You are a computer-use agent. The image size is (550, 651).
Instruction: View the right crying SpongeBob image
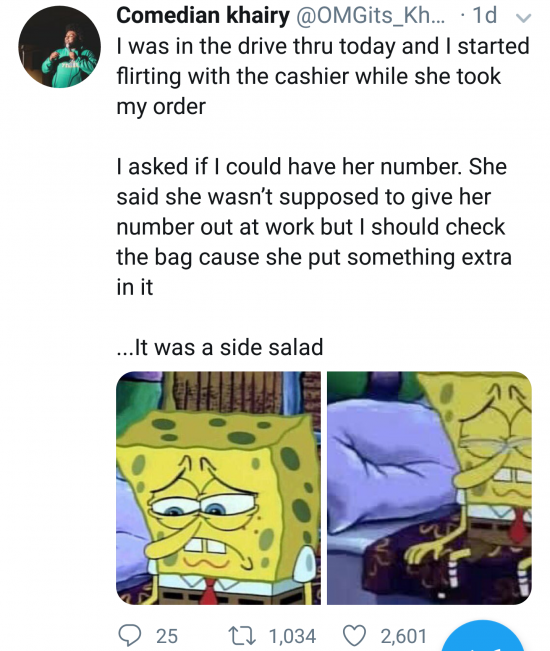point(429,488)
